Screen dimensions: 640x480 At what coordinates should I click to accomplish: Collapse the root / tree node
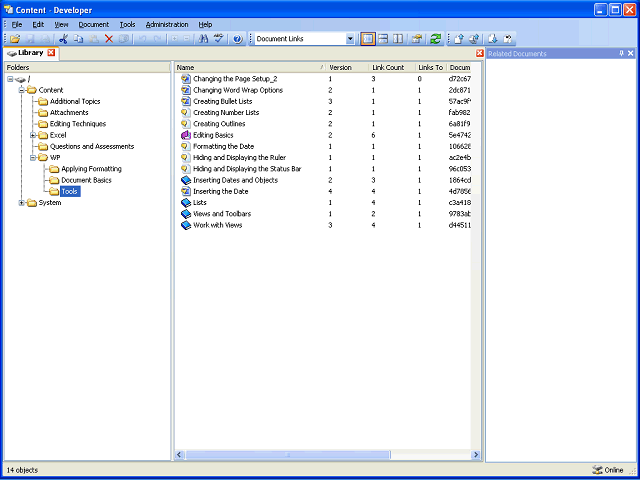pyautogui.click(x=11, y=79)
